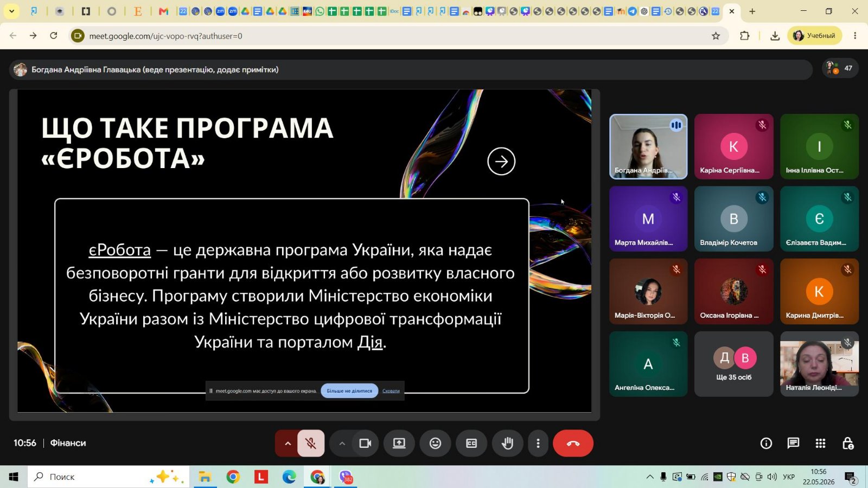Click the 'Сховати' hide link
Screen dimensions: 868x488
tap(391, 391)
